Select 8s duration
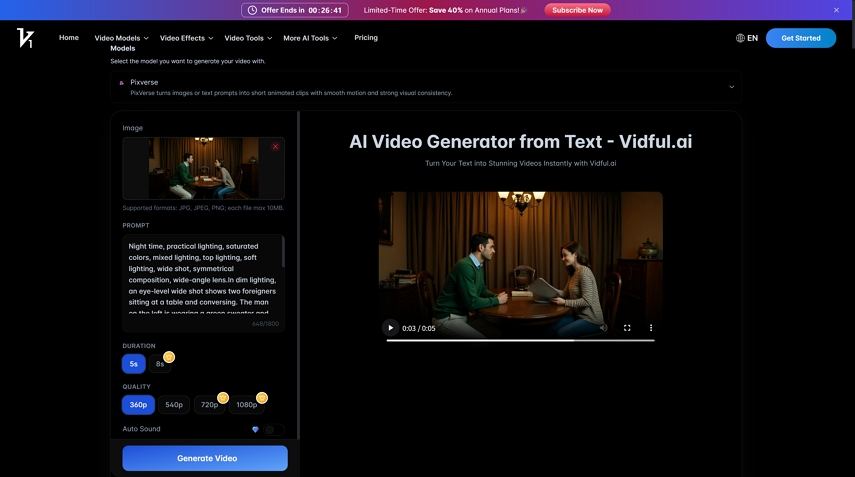 coord(160,364)
